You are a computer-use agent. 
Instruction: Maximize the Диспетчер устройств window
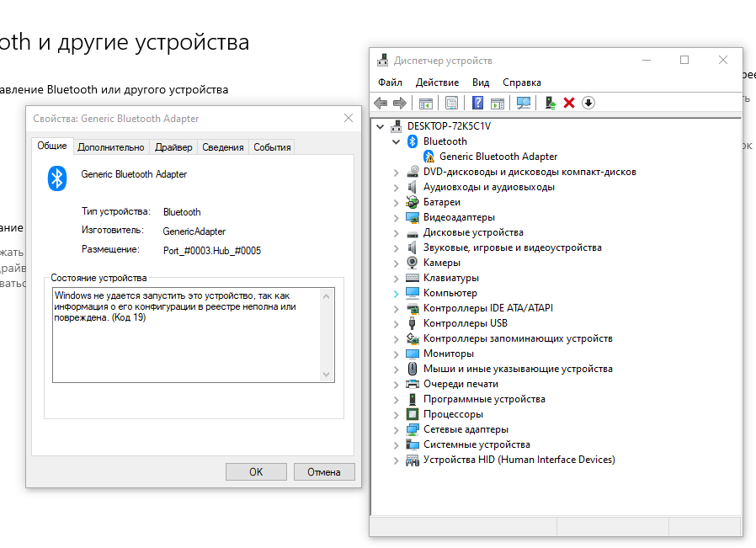tap(684, 61)
